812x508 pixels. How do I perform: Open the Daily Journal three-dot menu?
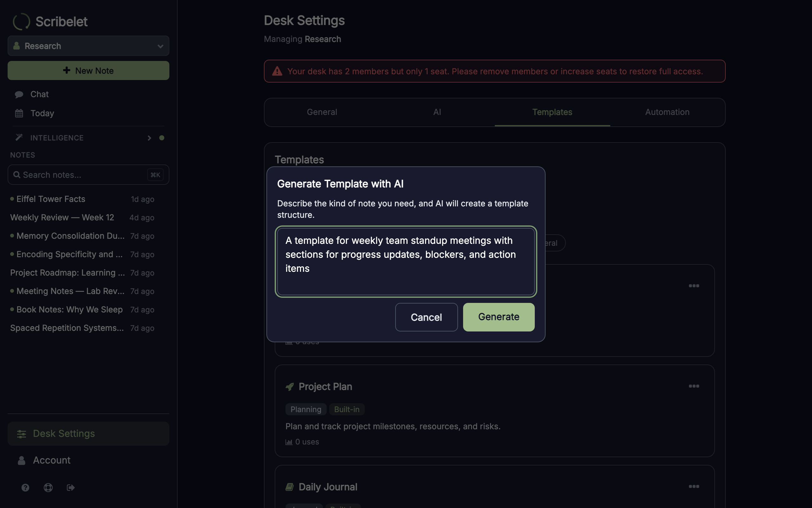(694, 486)
